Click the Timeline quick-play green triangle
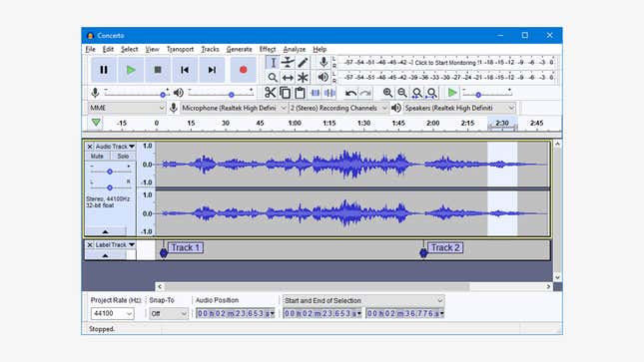 coord(96,123)
